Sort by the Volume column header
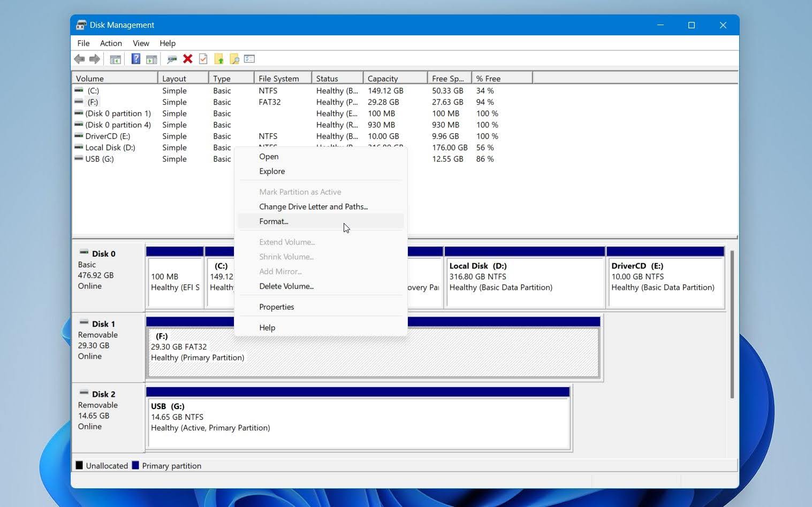 pyautogui.click(x=115, y=79)
